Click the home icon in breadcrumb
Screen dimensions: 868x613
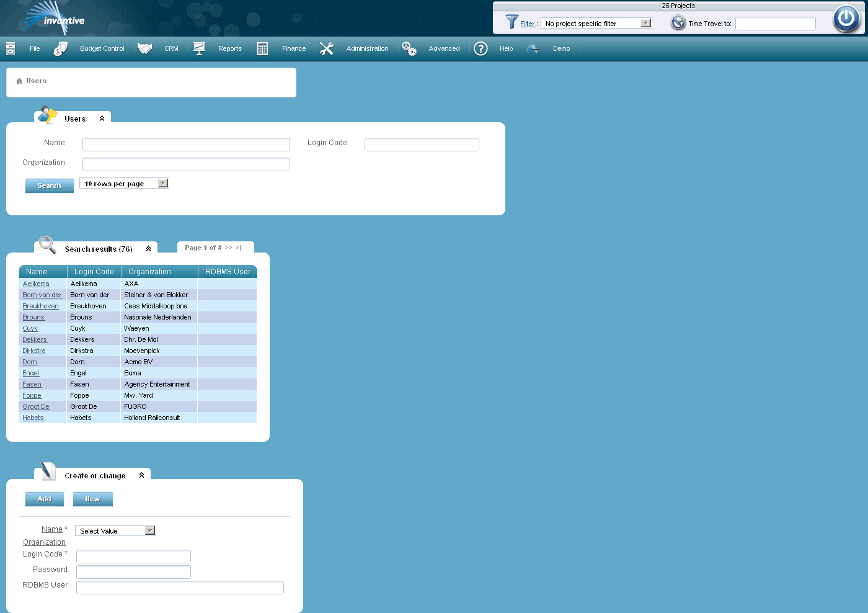tap(19, 81)
